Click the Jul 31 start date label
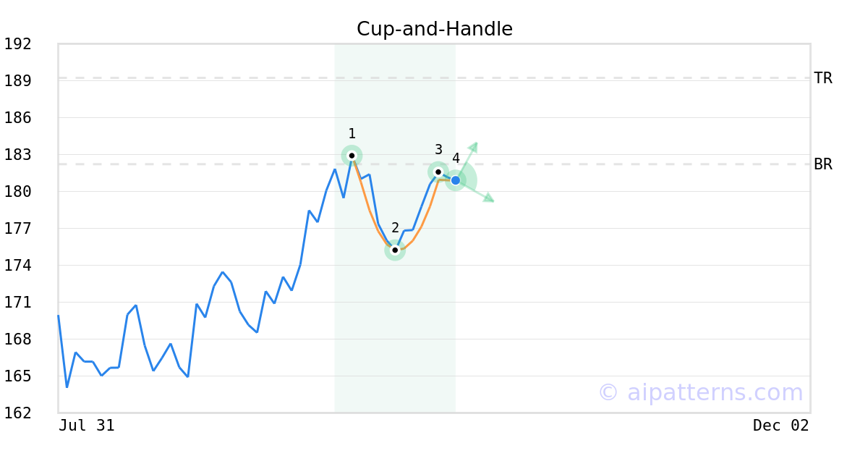This screenshot has height=456, width=868. 87,426
